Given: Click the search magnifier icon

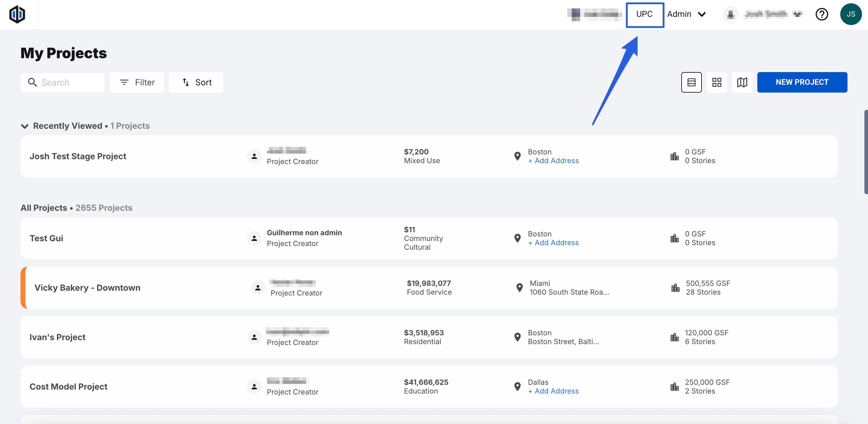Looking at the screenshot, I should 32,82.
